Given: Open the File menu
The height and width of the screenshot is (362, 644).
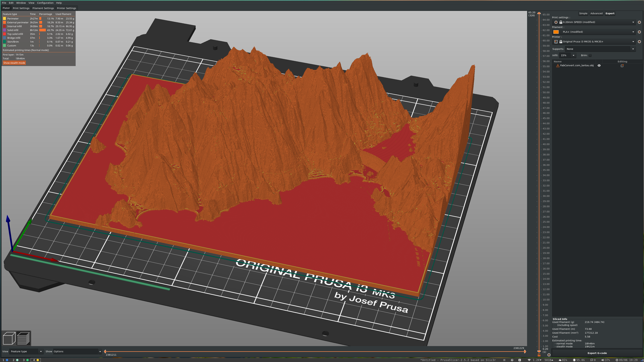Looking at the screenshot, I should (4, 3).
